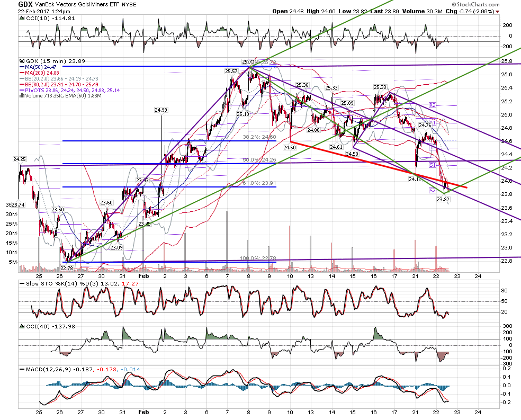521x420 pixels.
Task: Click the 61.8%: 23.91 Fibonacci label
Action: (x=259, y=183)
